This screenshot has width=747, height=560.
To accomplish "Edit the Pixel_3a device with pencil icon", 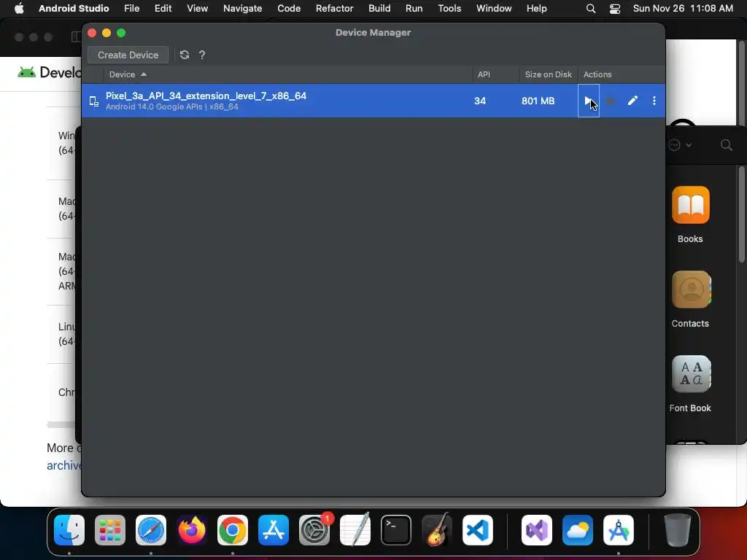I will pos(632,101).
